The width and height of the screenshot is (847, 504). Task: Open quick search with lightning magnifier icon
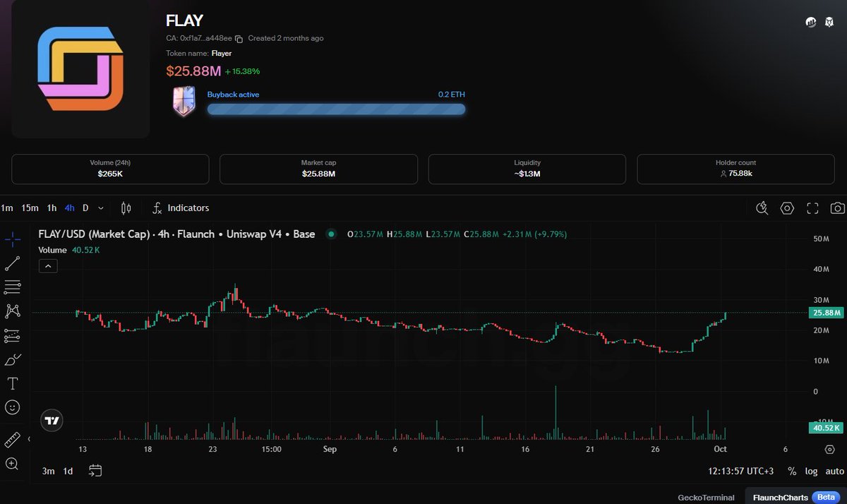coord(762,208)
